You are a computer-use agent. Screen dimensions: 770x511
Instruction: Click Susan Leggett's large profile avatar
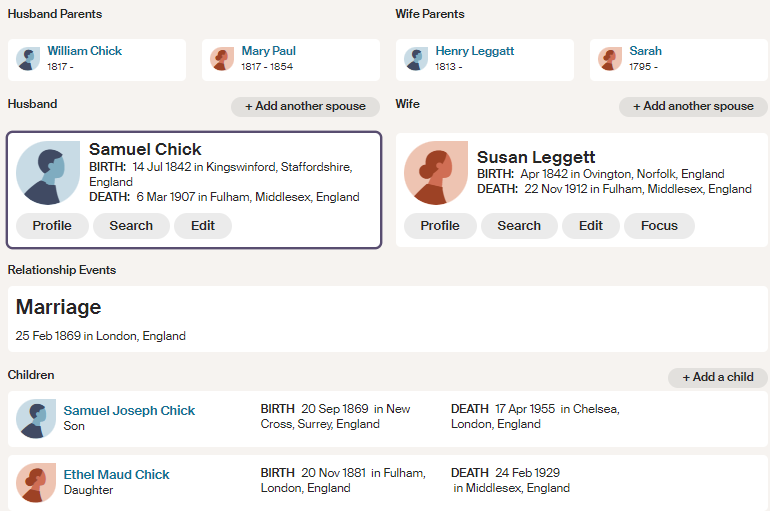[x=436, y=173]
